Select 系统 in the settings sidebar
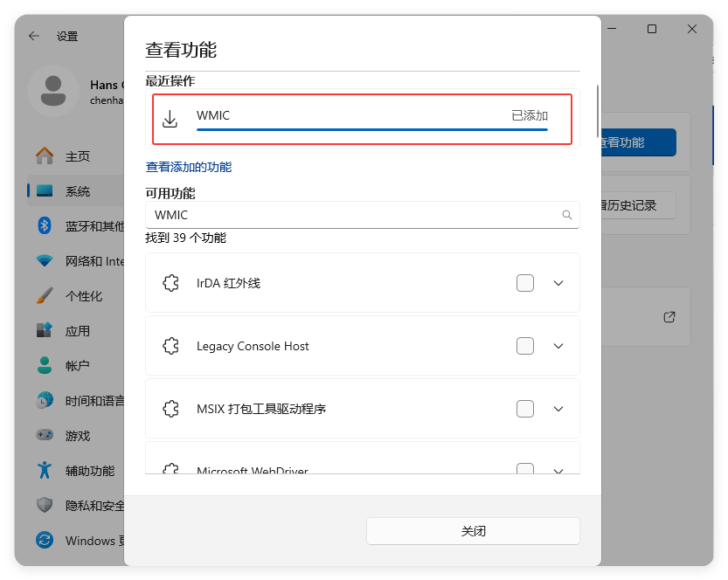 click(x=45, y=190)
